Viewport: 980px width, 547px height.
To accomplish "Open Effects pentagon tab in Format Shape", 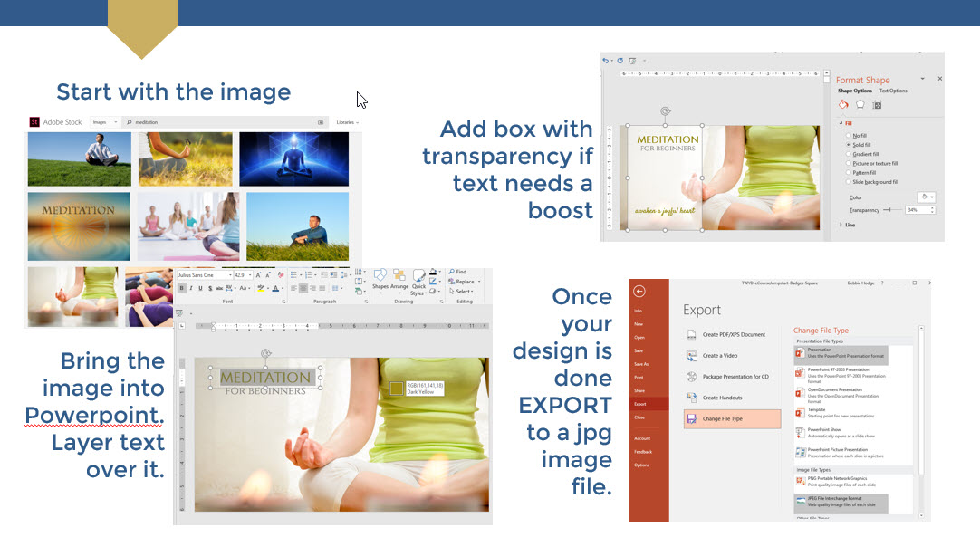I will (x=860, y=104).
